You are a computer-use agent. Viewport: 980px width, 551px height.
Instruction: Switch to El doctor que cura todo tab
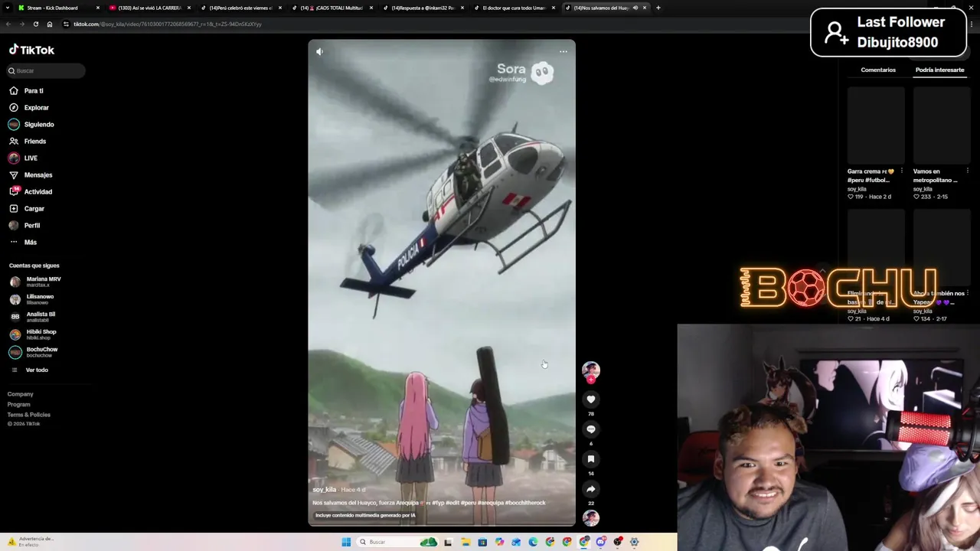pos(514,8)
